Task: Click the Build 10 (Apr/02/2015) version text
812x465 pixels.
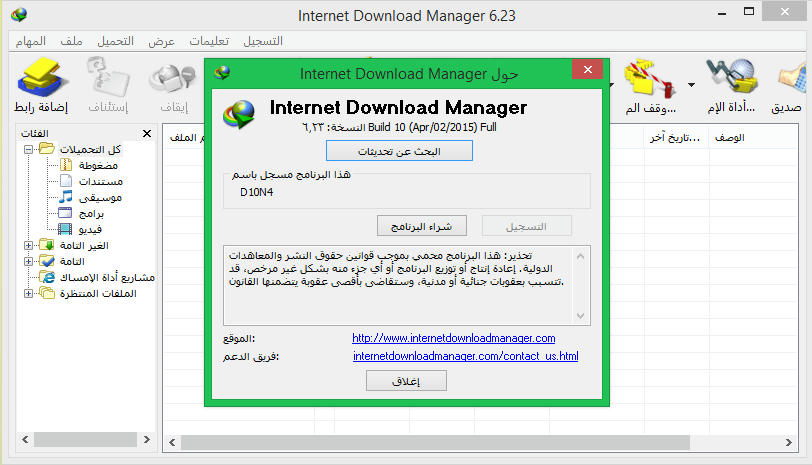Action: point(432,127)
